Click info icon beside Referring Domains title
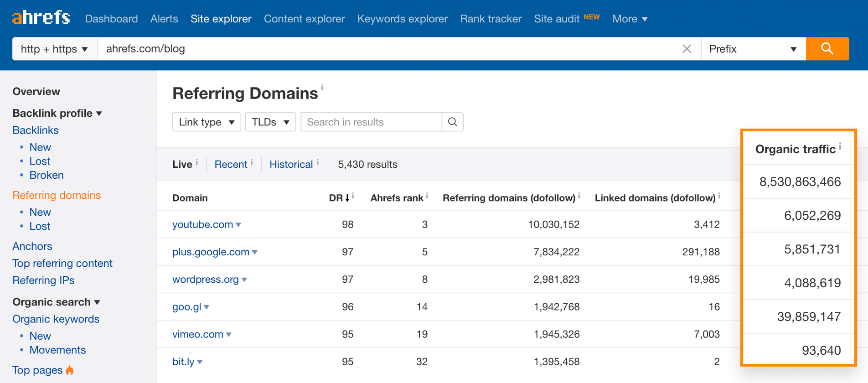 coord(322,87)
